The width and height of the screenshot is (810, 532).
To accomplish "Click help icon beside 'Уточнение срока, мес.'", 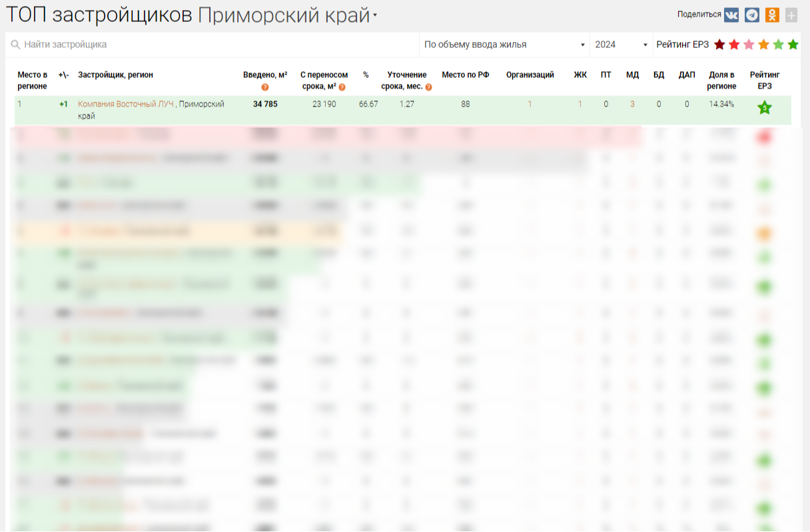I will pos(428,87).
